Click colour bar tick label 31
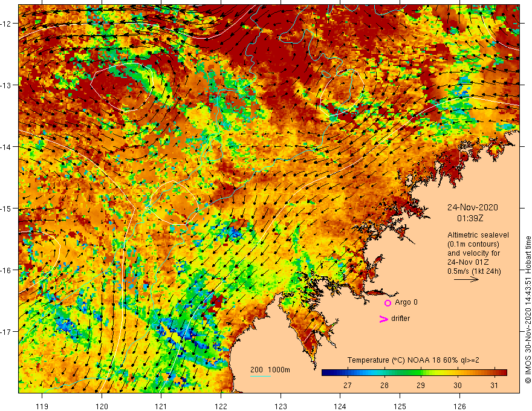This screenshot has width=532, height=411. (495, 385)
